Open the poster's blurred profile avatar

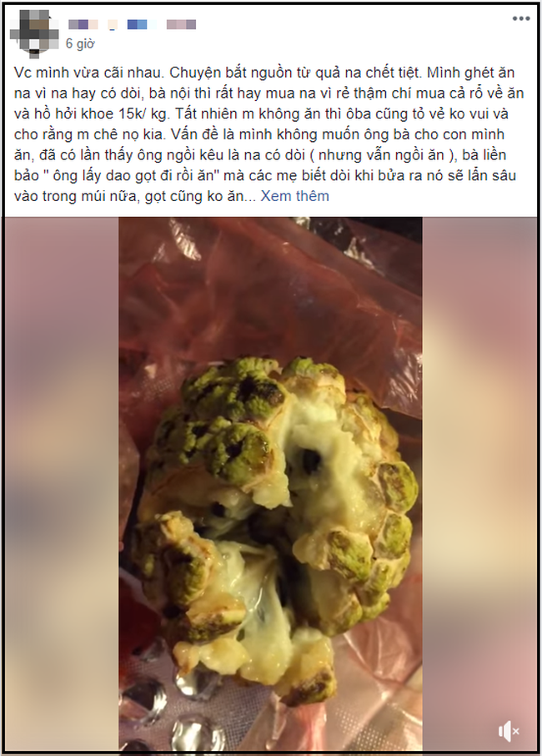[34, 32]
